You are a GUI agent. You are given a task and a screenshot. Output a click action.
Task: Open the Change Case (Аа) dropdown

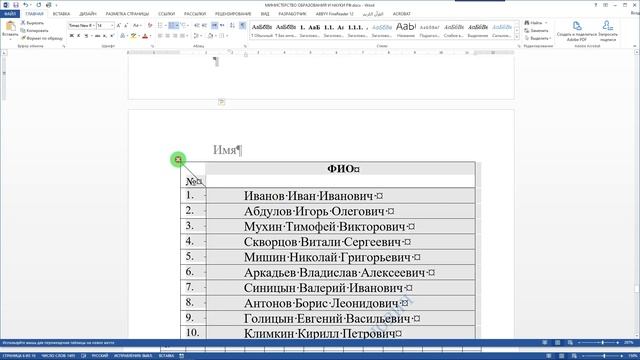click(x=137, y=25)
